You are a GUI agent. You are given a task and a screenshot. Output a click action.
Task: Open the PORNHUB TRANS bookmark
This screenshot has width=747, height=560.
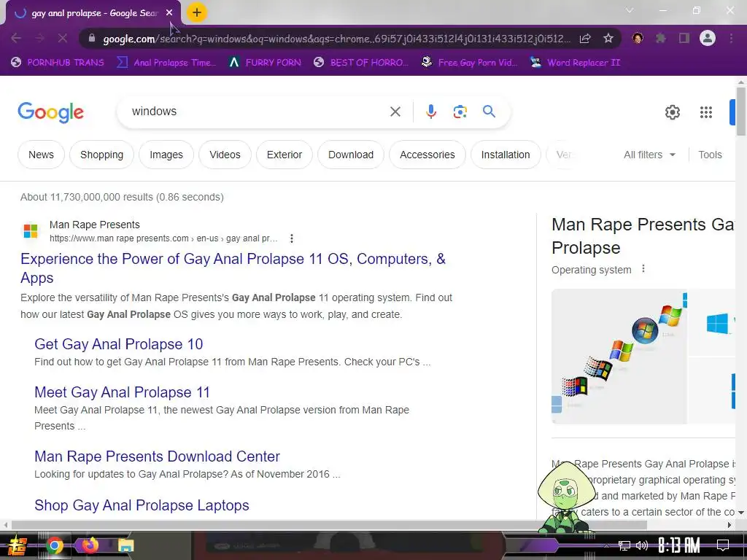point(57,63)
